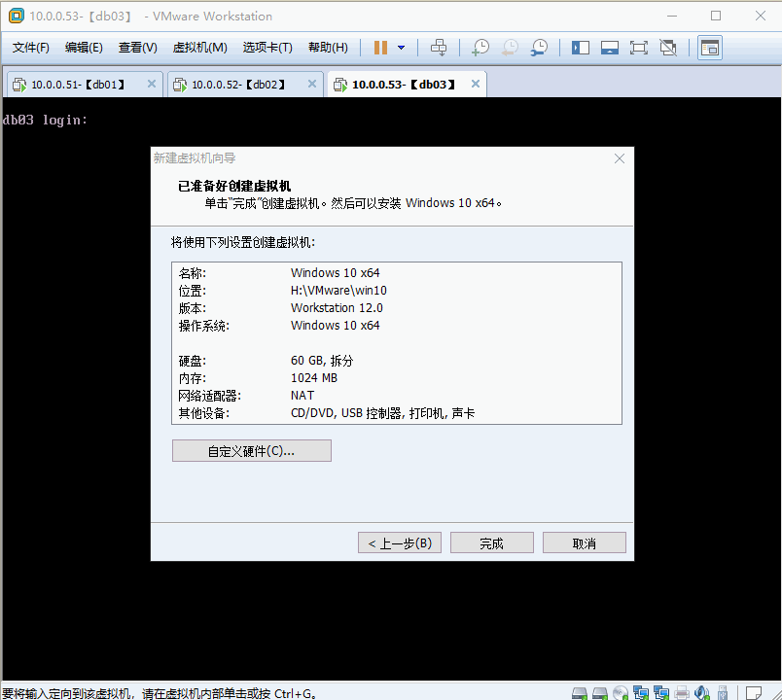This screenshot has width=782, height=700.
Task: Open the 编辑(E) menu
Action: pyautogui.click(x=84, y=48)
